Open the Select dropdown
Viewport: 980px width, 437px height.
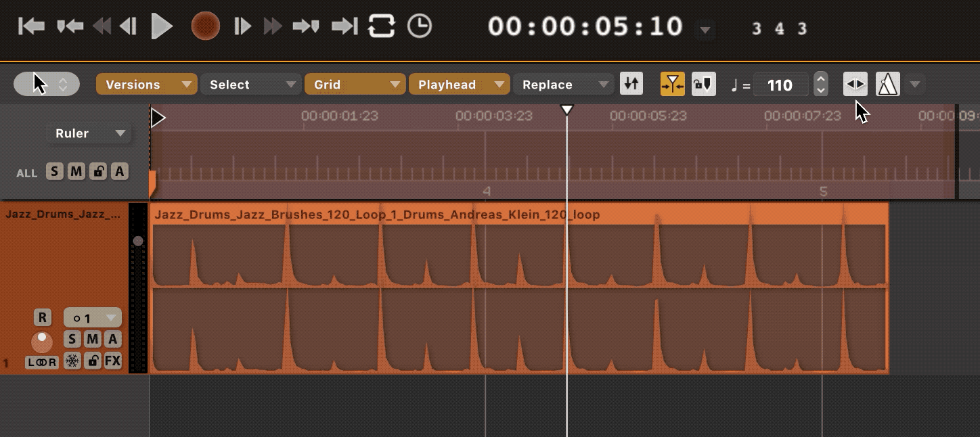pyautogui.click(x=251, y=85)
